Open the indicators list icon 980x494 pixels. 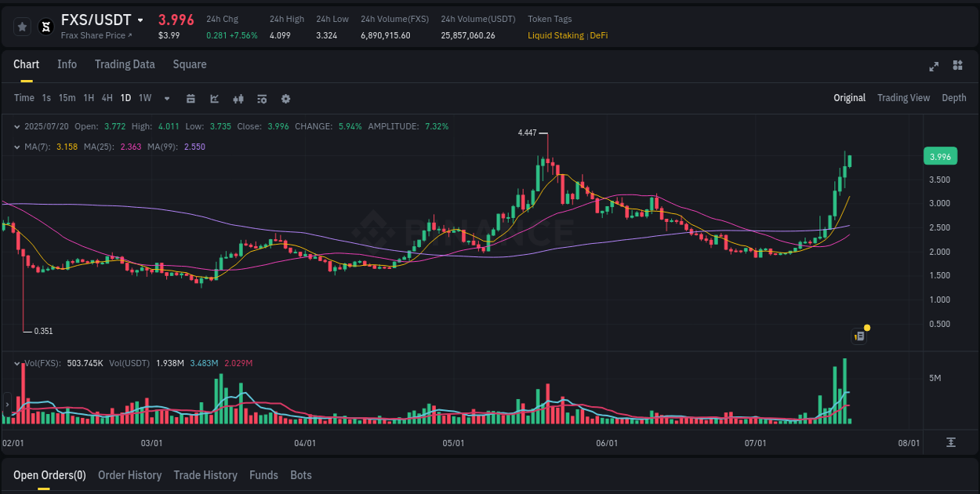pyautogui.click(x=261, y=99)
